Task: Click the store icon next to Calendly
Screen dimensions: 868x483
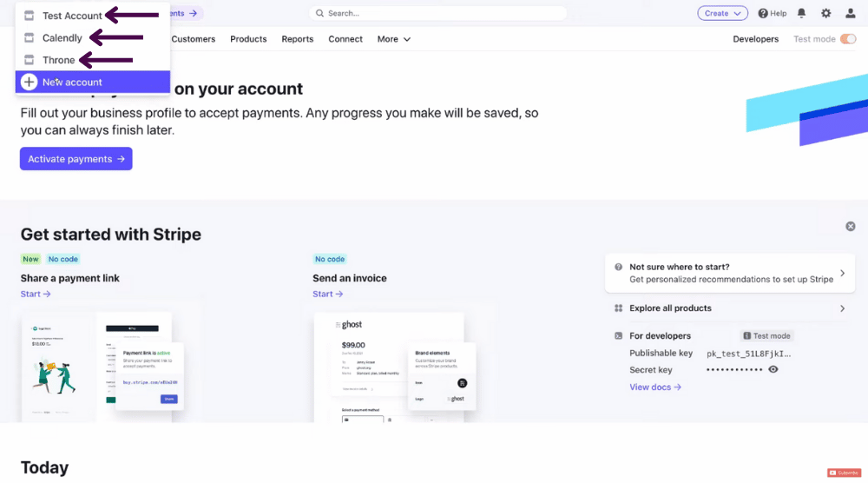Action: [29, 37]
